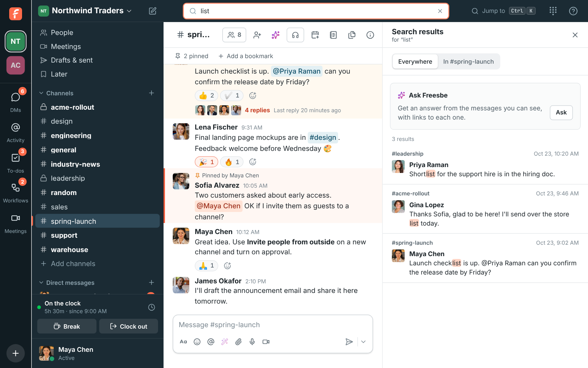Open DMs in the left rail
Image resolution: width=588 pixels, height=368 pixels.
[x=15, y=101]
